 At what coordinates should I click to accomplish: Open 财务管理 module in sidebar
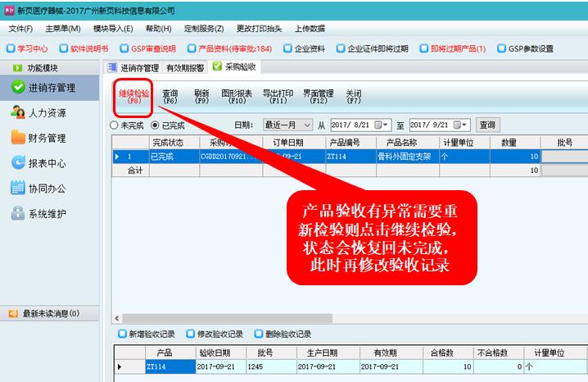[x=47, y=138]
